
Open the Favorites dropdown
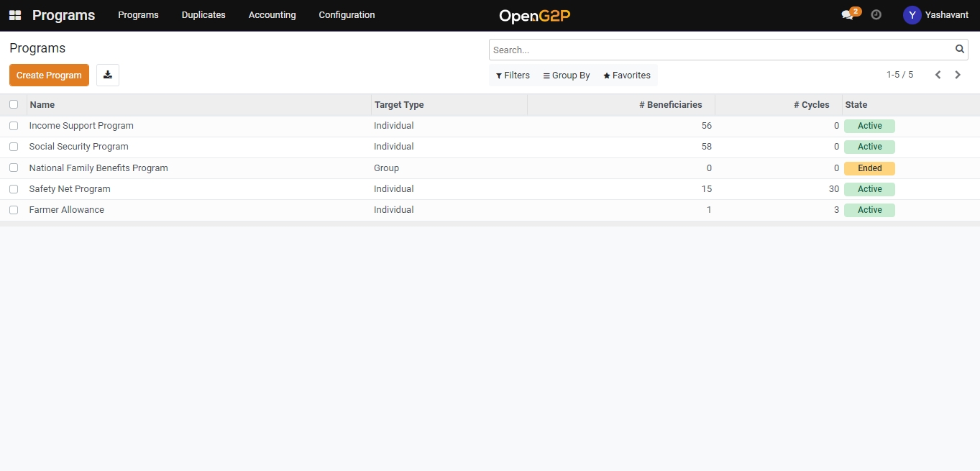[x=627, y=76]
